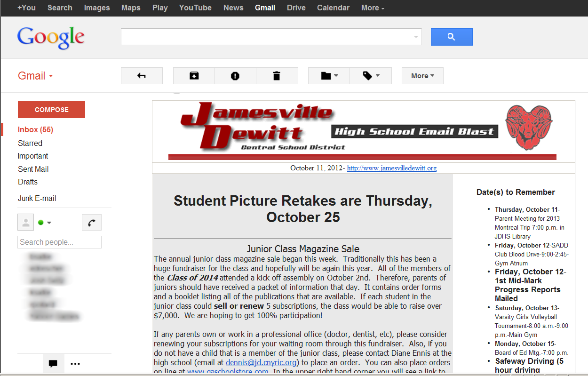This screenshot has height=376, width=588.
Task: Go to Search in the top bar
Action: (60, 8)
